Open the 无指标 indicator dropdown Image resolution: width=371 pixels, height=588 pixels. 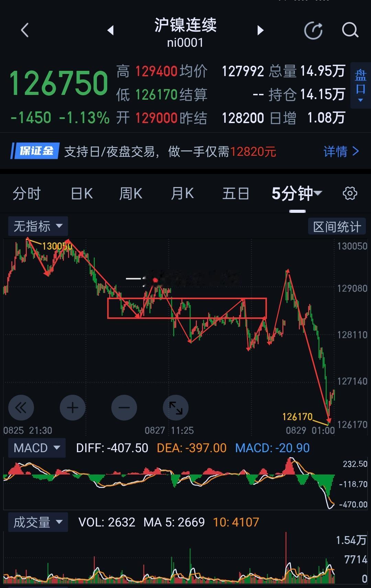38,226
